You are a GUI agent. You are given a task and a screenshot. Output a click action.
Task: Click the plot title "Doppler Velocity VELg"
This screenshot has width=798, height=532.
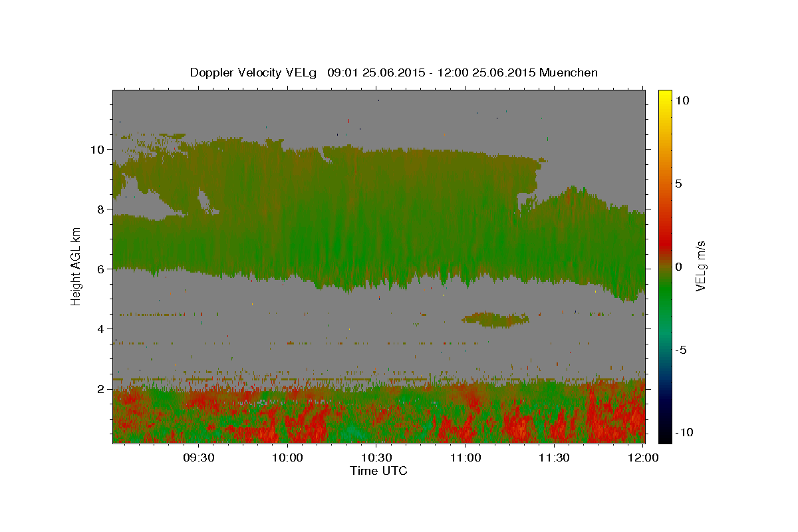click(253, 72)
